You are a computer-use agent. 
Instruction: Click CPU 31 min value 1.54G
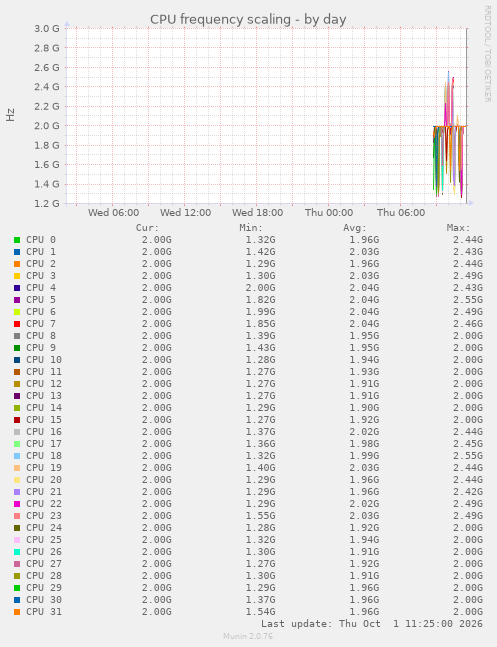click(260, 612)
